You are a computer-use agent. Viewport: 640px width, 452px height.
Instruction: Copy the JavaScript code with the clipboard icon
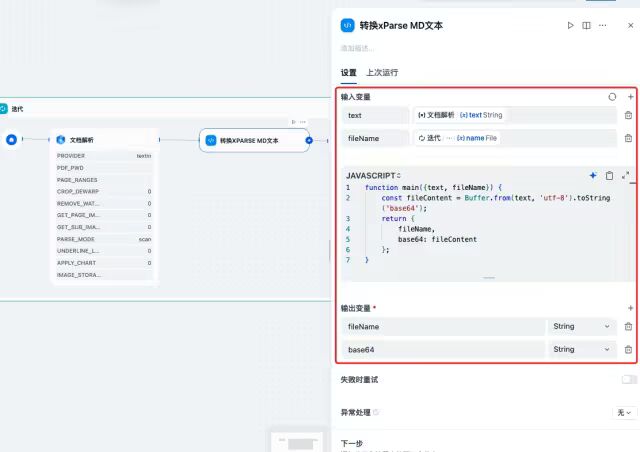click(609, 175)
